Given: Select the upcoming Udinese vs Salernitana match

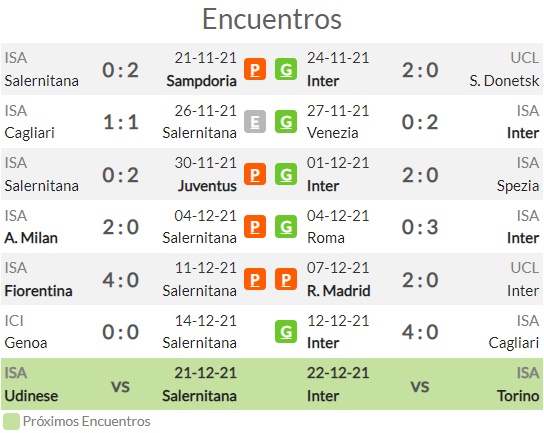Looking at the screenshot, I should 120,384.
